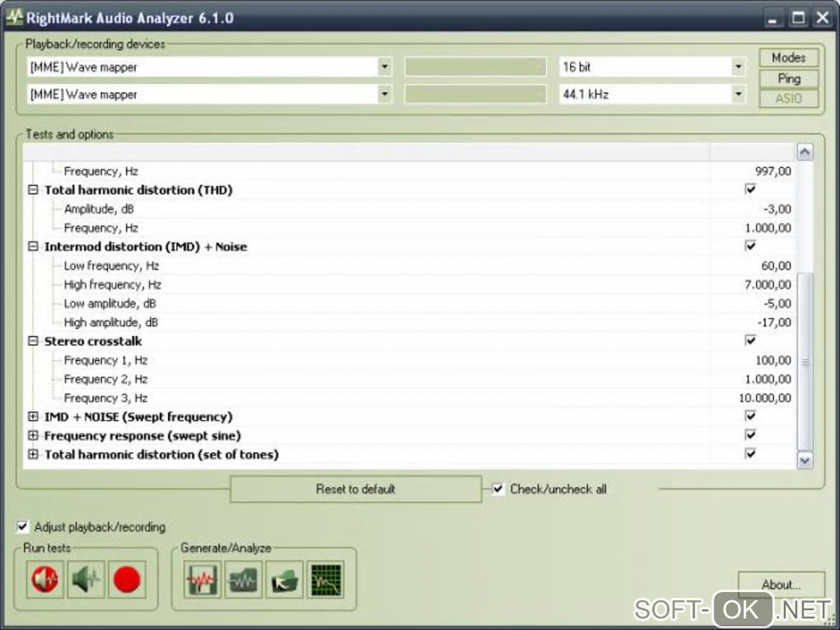Maximize the RightMark Audio Analyzer window
Image resolution: width=840 pixels, height=630 pixels.
tap(798, 17)
